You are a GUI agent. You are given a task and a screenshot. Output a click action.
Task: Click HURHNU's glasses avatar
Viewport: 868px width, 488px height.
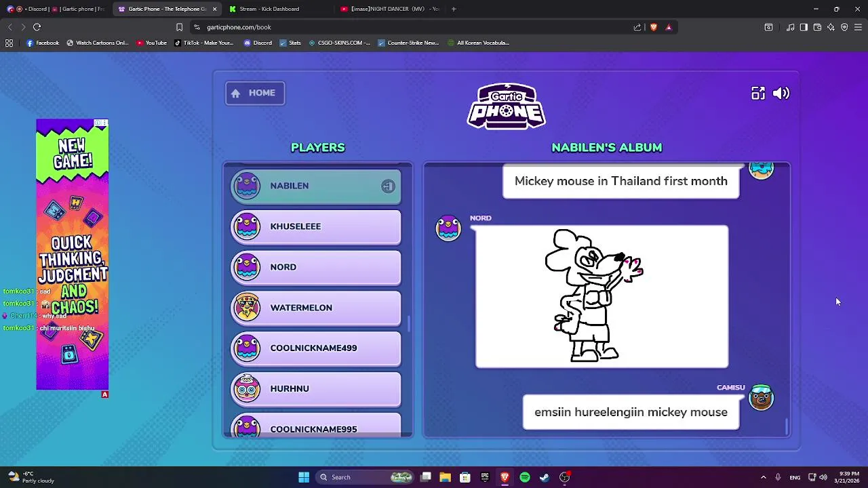247,389
